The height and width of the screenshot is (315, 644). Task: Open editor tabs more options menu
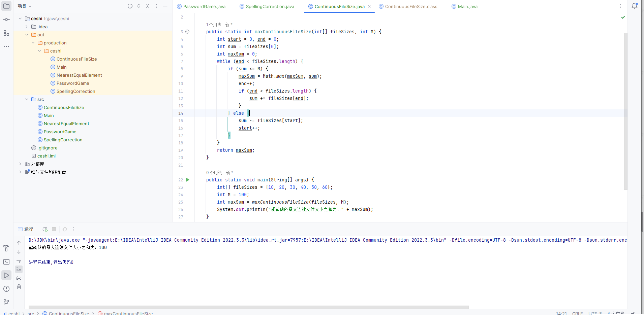click(x=621, y=6)
